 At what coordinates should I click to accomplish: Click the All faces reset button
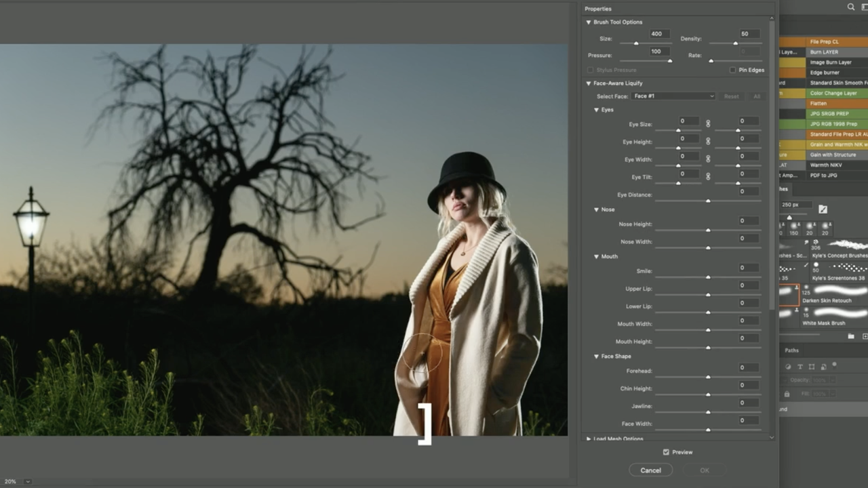(x=757, y=96)
